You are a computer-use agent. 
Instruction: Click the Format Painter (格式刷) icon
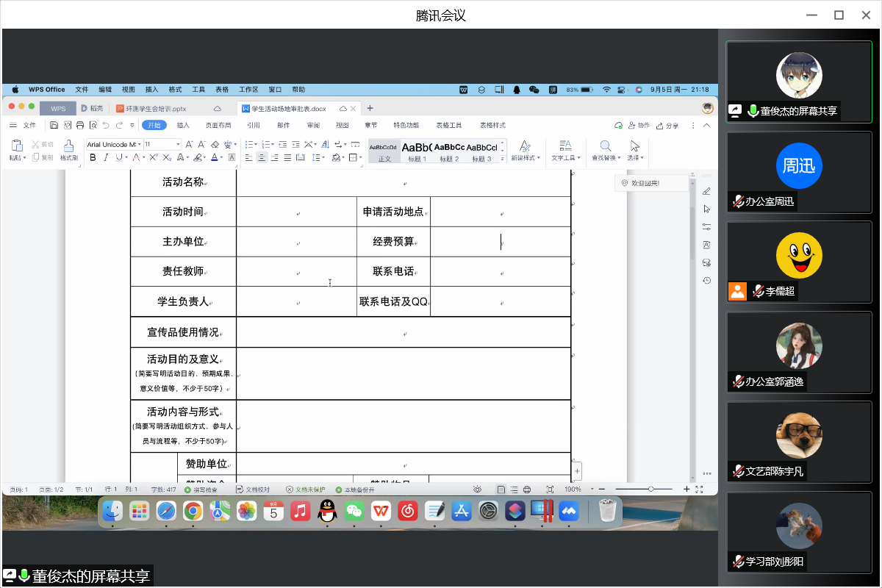[x=68, y=146]
